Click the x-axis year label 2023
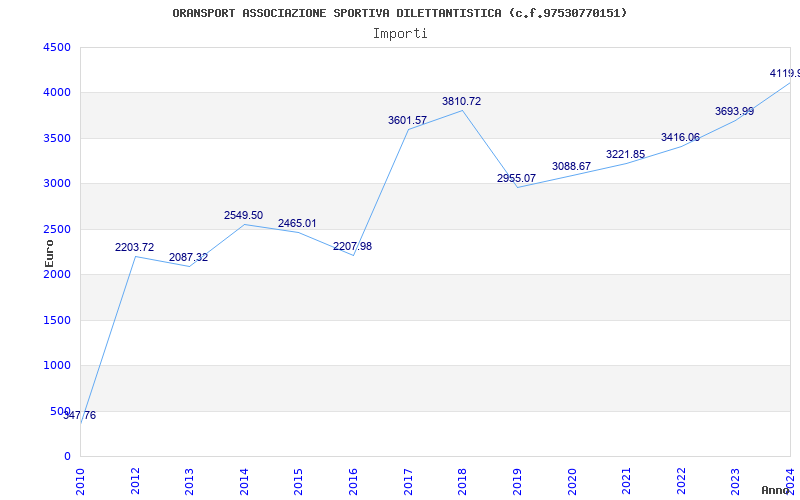The image size is (800, 500). point(735,481)
